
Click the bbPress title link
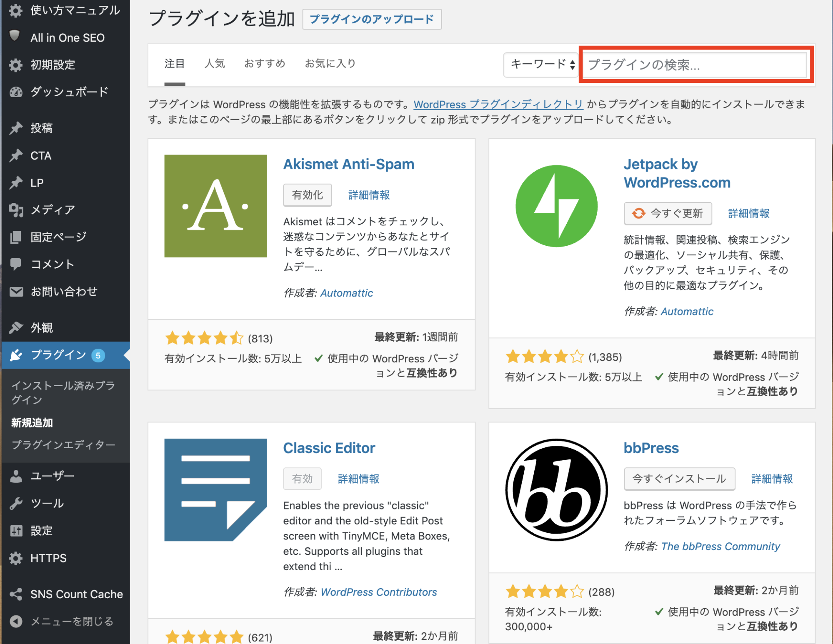(x=651, y=448)
